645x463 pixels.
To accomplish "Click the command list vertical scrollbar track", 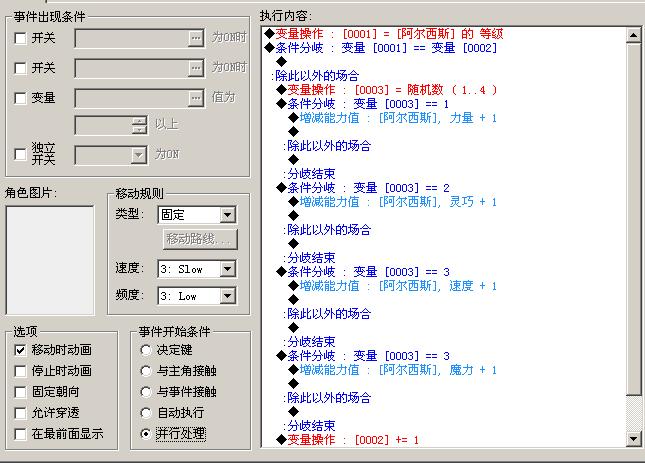I will [x=633, y=414].
